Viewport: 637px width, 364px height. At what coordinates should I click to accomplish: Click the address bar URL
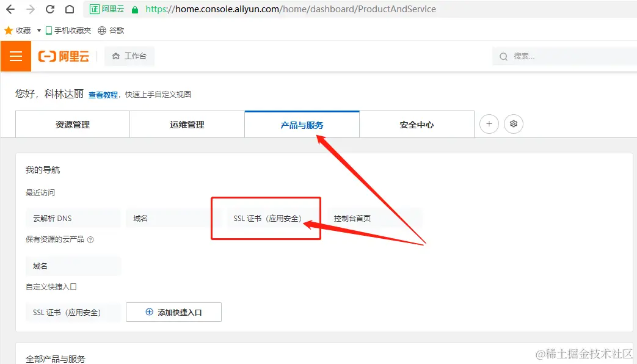pyautogui.click(x=291, y=9)
